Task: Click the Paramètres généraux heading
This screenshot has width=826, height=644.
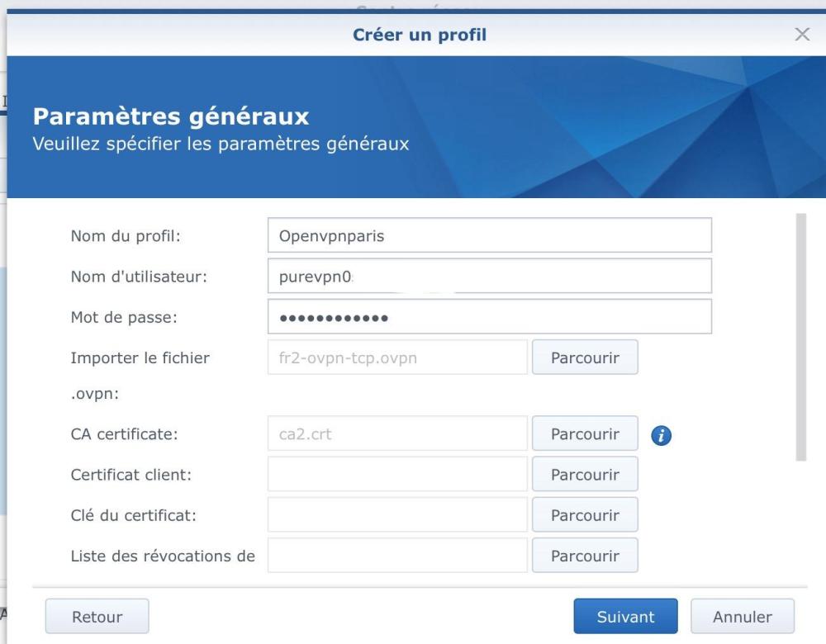Action: coord(169,116)
